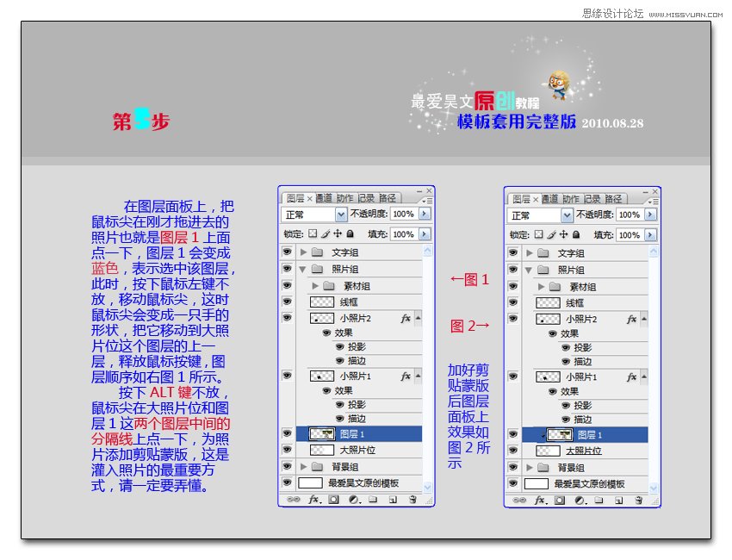Click scroll up arrow in right layers list
Screen dimensions: 732x560
[x=654, y=252]
